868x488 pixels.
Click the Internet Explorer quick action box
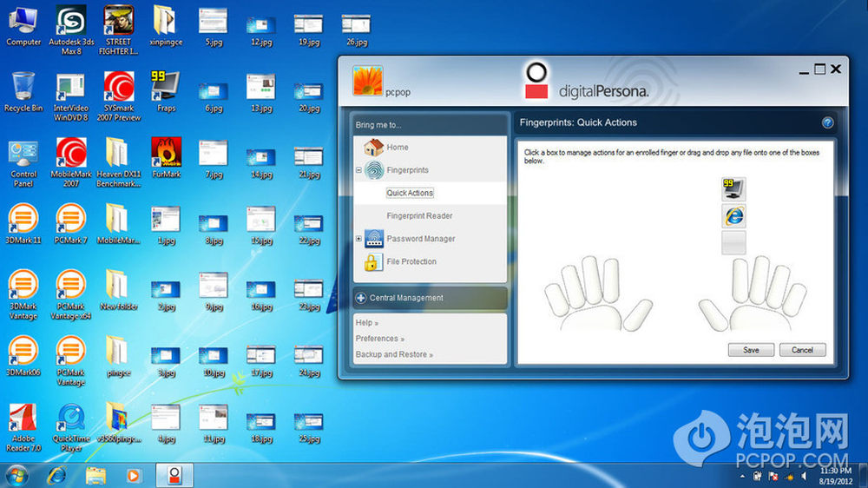pos(733,216)
